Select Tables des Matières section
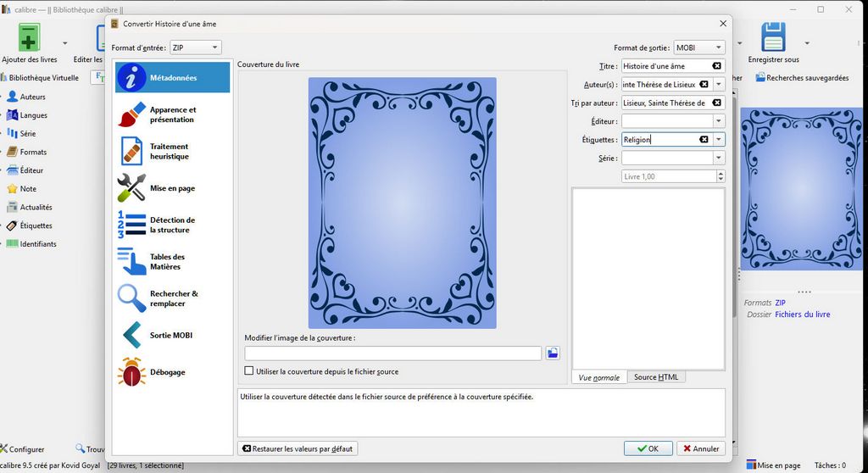Screen dimensions: 868x473 (172, 262)
